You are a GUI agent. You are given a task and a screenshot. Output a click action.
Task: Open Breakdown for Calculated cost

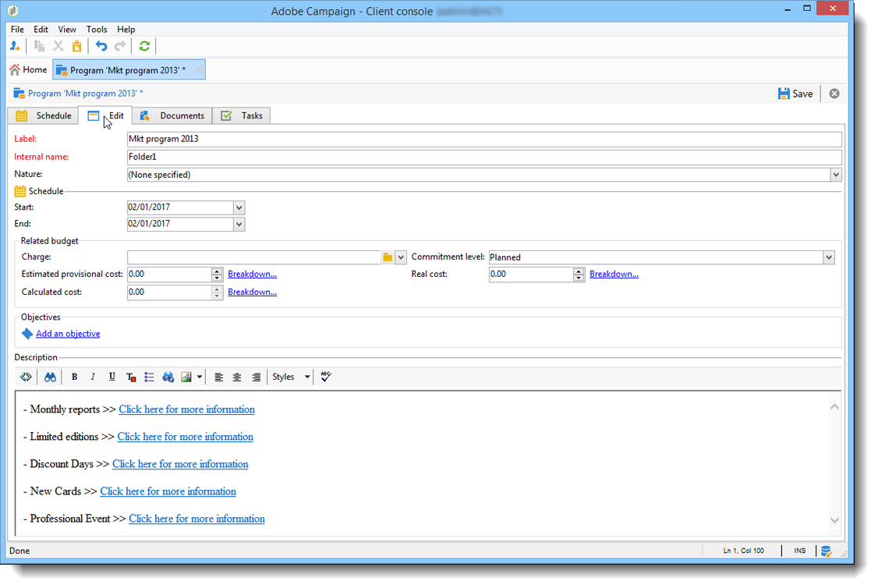tap(252, 292)
